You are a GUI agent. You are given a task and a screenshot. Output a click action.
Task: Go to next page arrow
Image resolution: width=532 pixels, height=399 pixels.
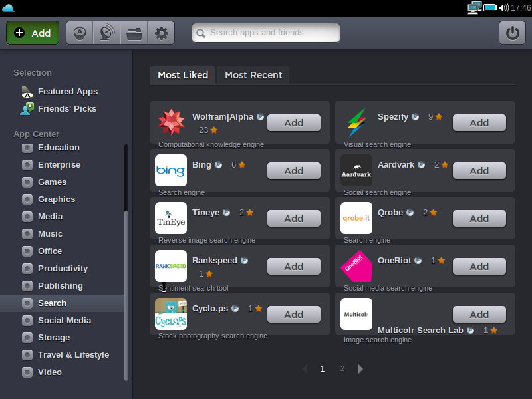[360, 368]
